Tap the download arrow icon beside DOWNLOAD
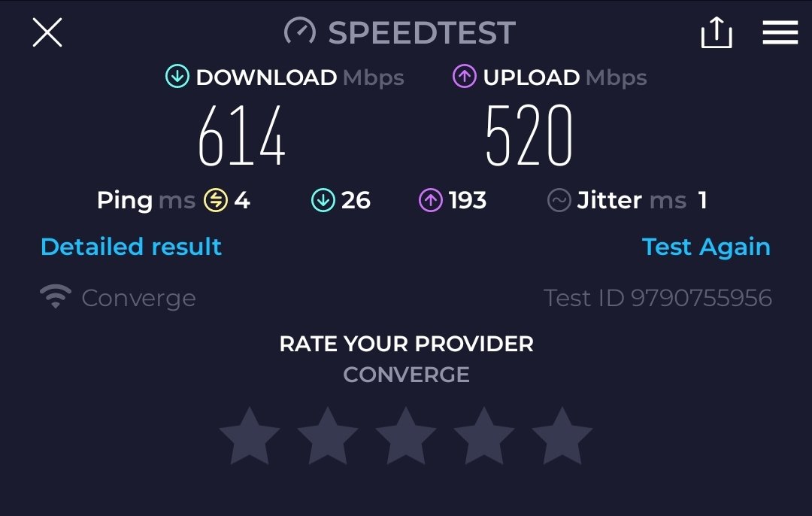 [177, 76]
